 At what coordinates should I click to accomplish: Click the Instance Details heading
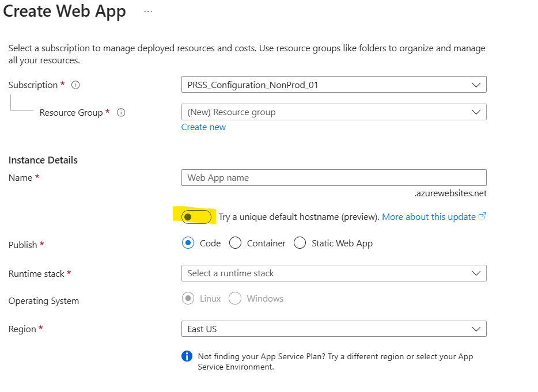(43, 160)
